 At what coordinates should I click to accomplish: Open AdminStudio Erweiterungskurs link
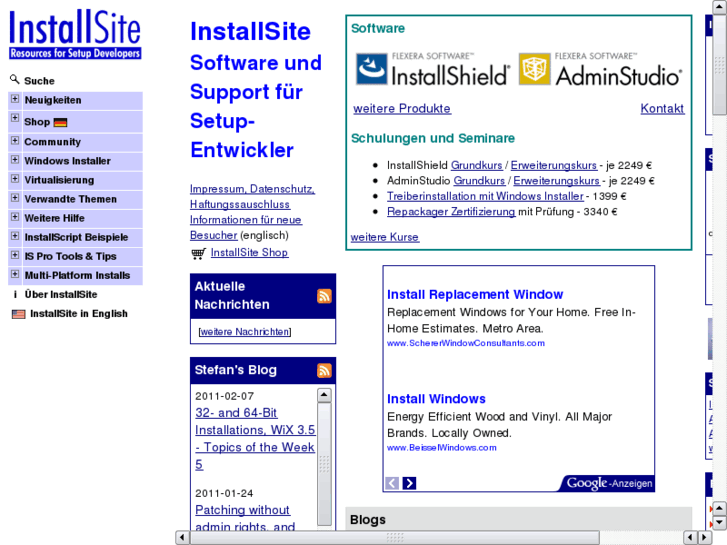(x=556, y=180)
